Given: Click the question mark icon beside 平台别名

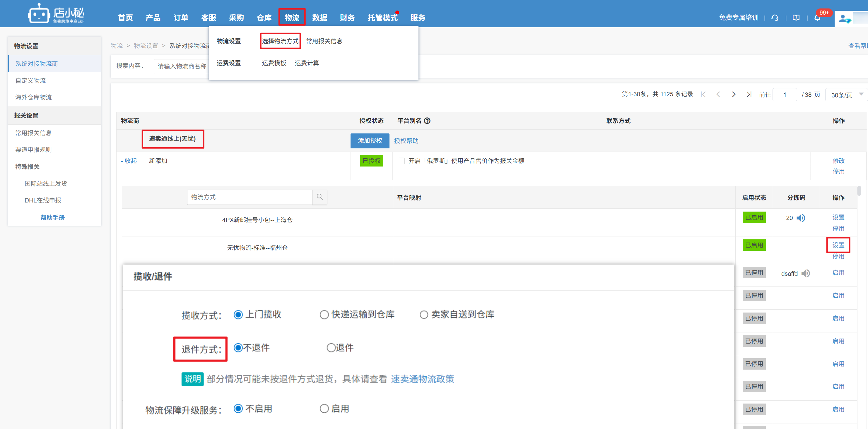Looking at the screenshot, I should click(x=427, y=121).
